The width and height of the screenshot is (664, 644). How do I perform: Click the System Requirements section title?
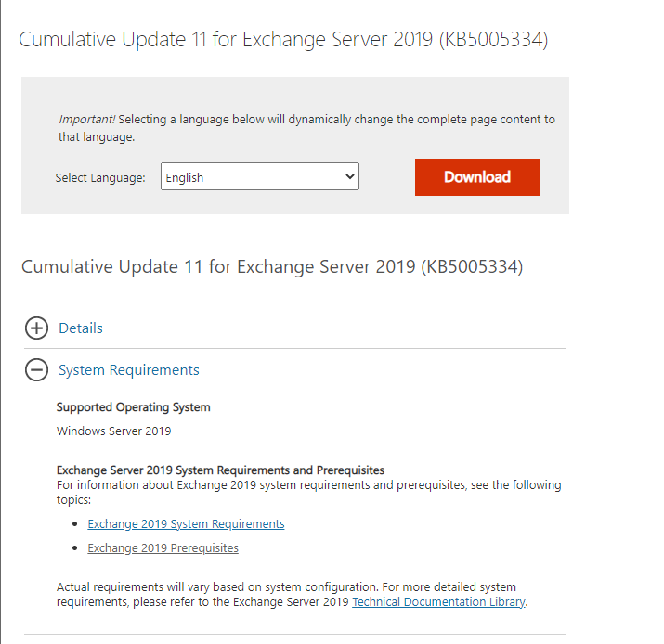point(129,370)
